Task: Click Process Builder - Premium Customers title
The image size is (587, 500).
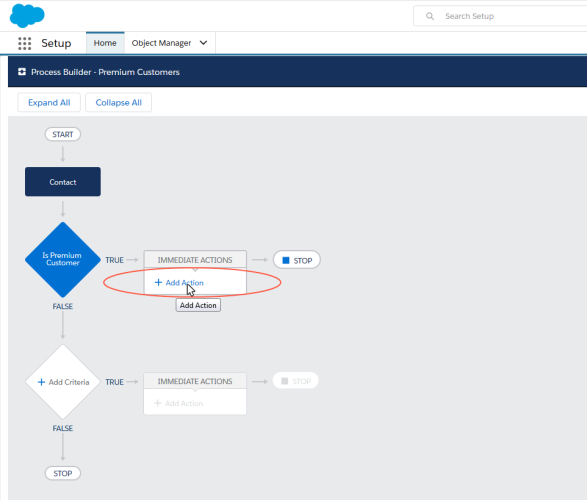Action: tap(105, 72)
